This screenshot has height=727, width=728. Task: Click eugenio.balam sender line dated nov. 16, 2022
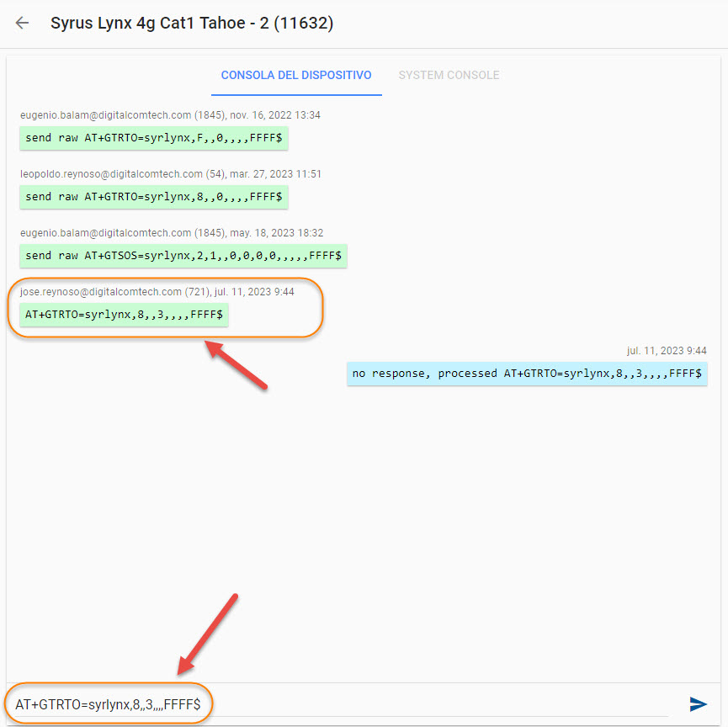pyautogui.click(x=170, y=115)
